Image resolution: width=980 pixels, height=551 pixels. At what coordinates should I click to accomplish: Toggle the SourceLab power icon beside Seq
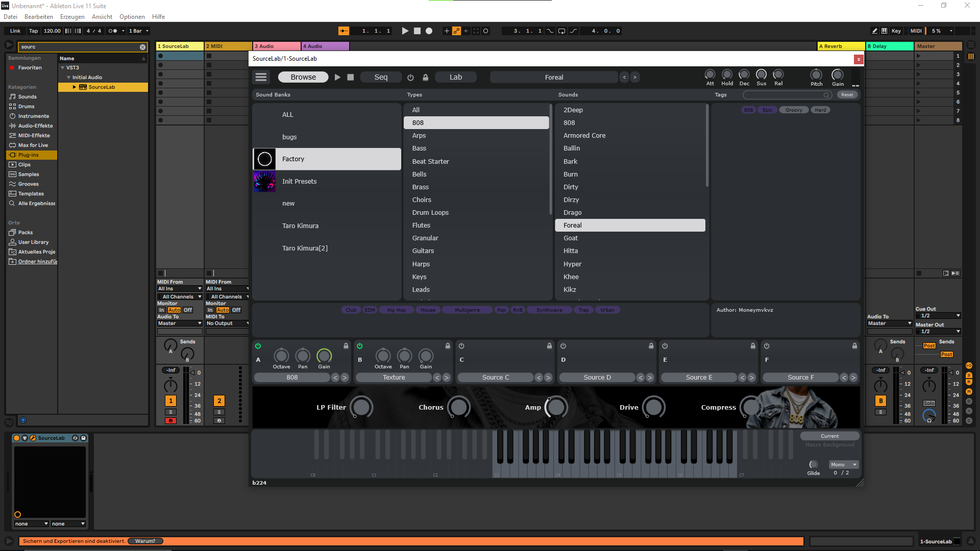(410, 78)
